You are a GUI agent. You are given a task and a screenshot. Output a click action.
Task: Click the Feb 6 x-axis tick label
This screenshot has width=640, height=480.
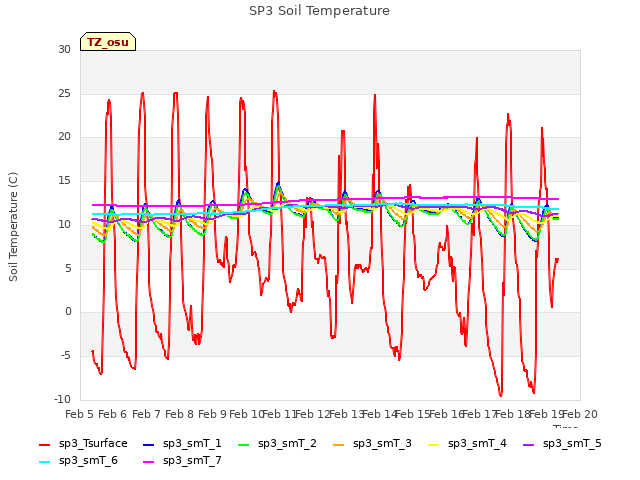pyautogui.click(x=113, y=414)
